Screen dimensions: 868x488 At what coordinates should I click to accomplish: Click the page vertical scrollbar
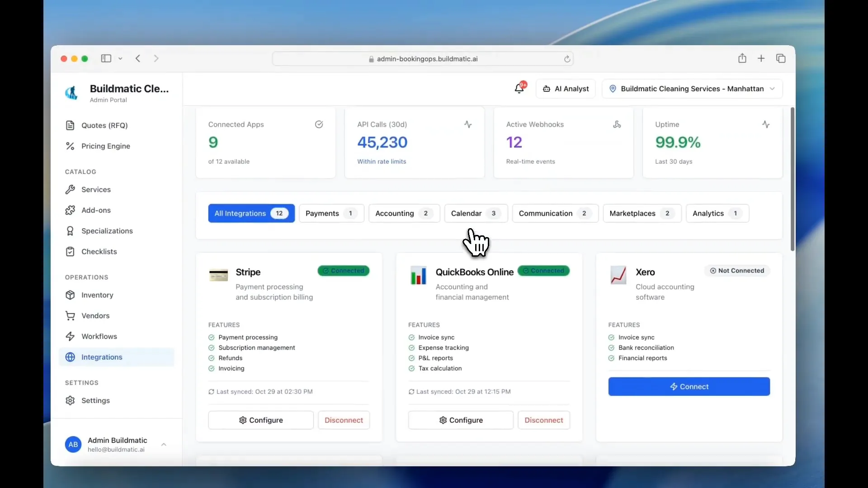(792, 179)
